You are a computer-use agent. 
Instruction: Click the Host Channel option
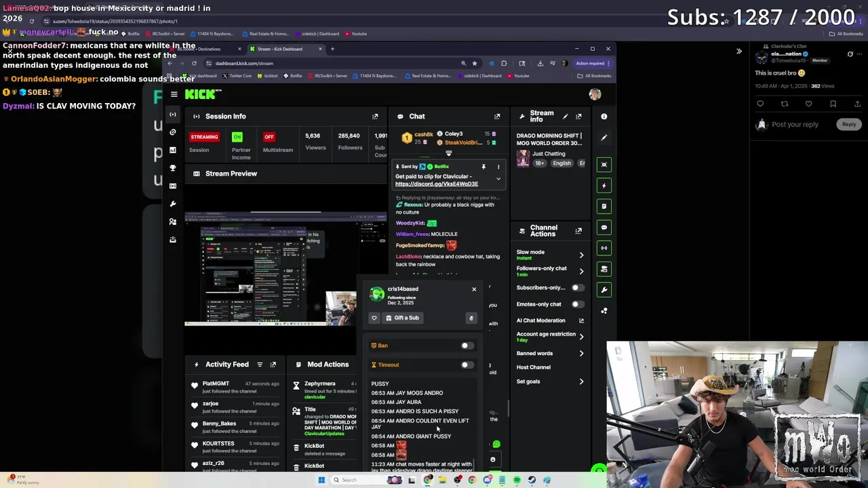tap(534, 367)
